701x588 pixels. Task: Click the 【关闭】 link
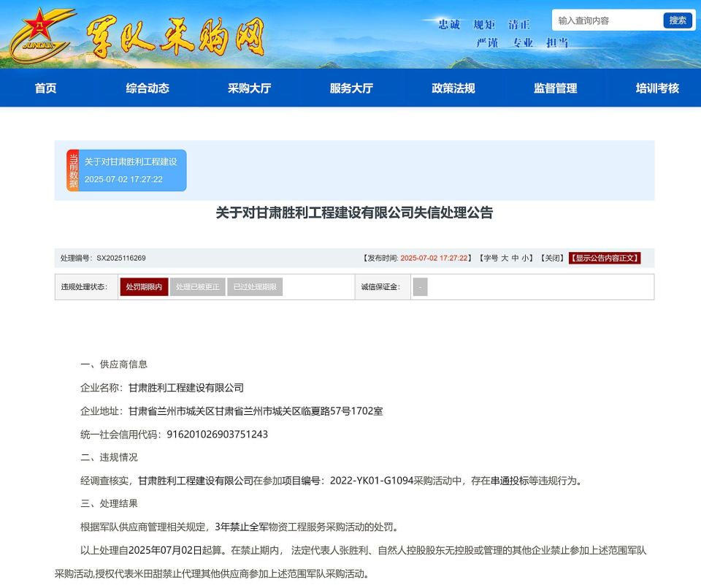[x=552, y=258]
